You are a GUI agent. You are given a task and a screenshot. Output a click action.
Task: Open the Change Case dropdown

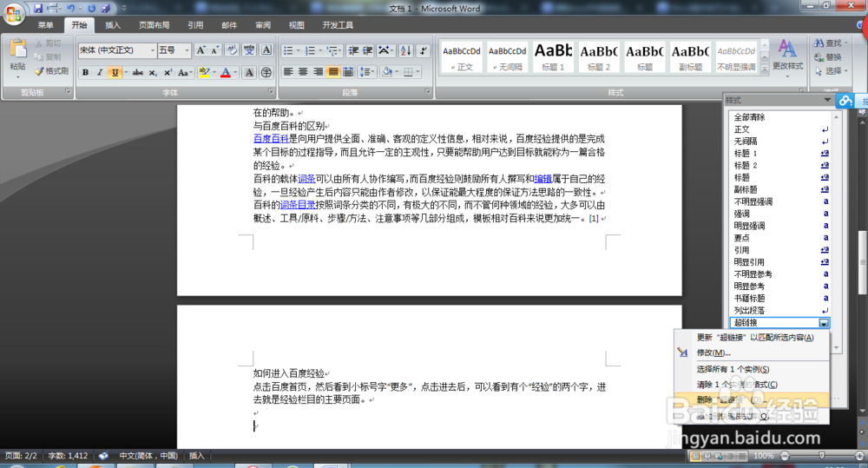click(185, 73)
